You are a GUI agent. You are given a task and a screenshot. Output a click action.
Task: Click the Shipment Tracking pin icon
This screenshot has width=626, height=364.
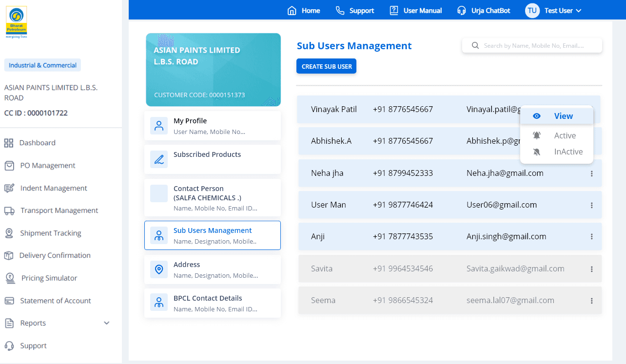[x=9, y=233]
